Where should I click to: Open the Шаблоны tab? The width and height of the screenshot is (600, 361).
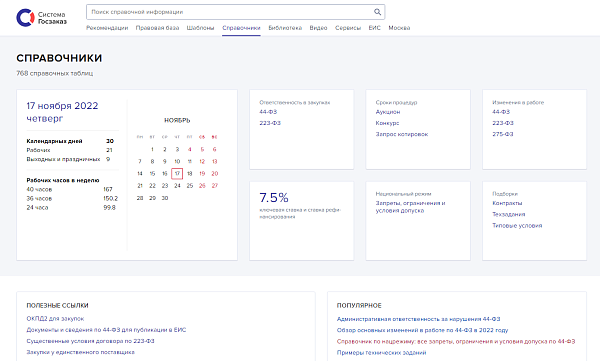point(200,28)
